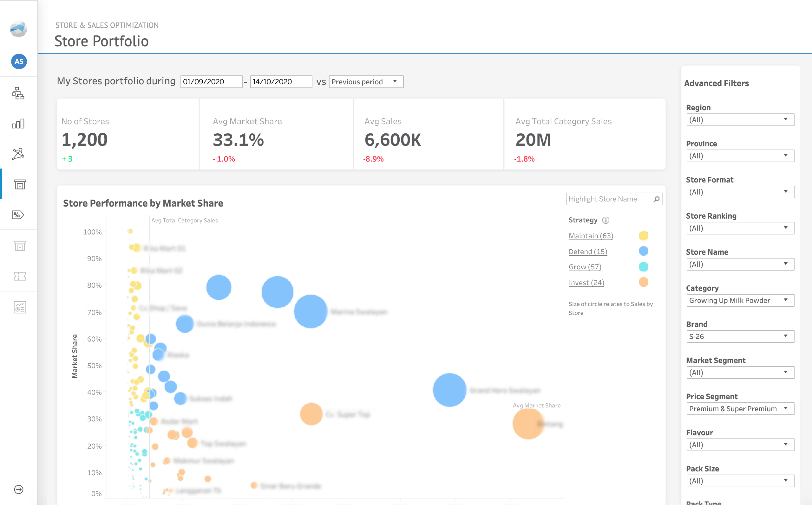This screenshot has height=505, width=812.
Task: Open the report dashboard sidebar icon
Action: pyautogui.click(x=20, y=307)
